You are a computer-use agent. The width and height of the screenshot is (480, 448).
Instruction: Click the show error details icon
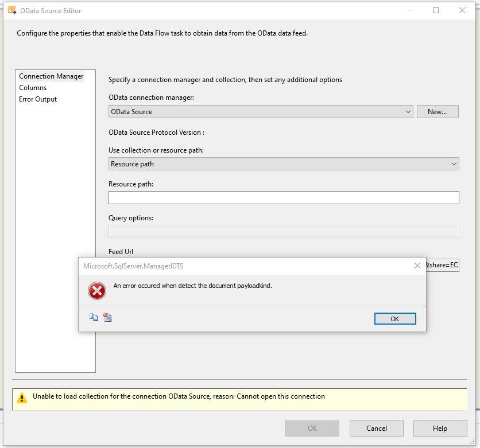(x=107, y=317)
